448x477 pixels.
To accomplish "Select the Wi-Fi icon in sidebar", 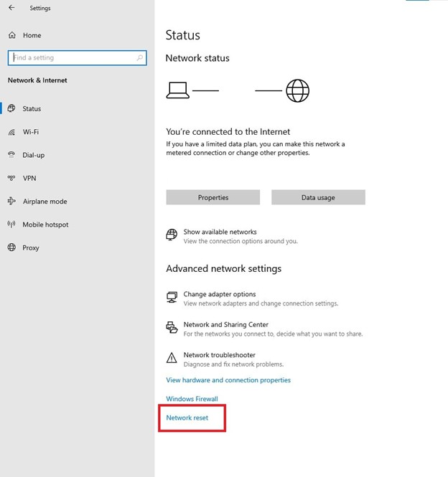I will click(11, 132).
